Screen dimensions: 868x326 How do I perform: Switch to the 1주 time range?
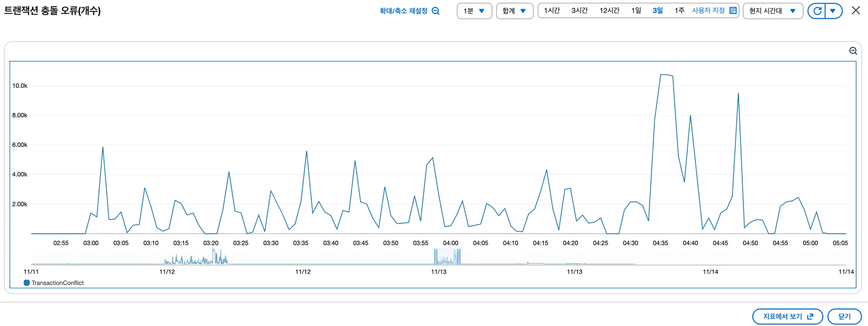tap(679, 11)
